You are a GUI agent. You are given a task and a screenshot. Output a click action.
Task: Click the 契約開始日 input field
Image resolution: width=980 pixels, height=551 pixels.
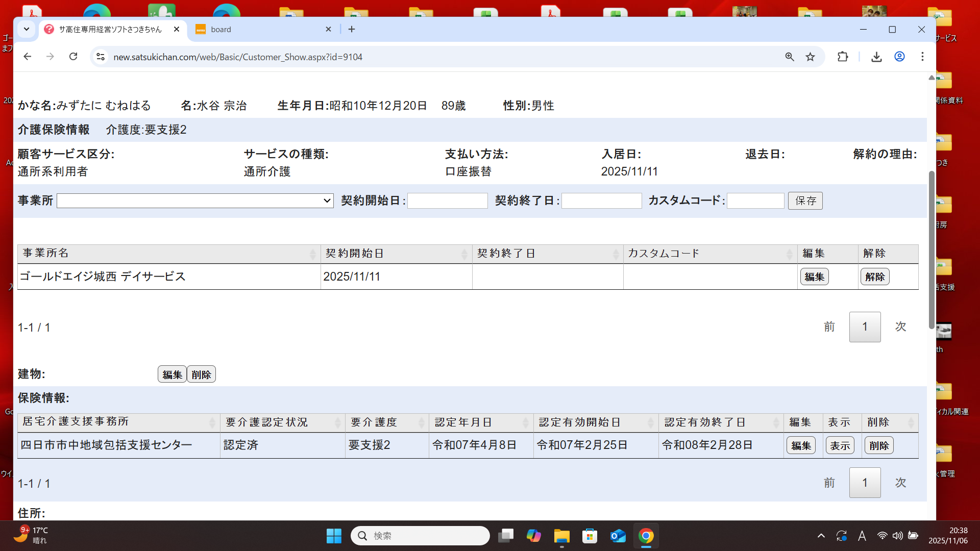pyautogui.click(x=448, y=201)
